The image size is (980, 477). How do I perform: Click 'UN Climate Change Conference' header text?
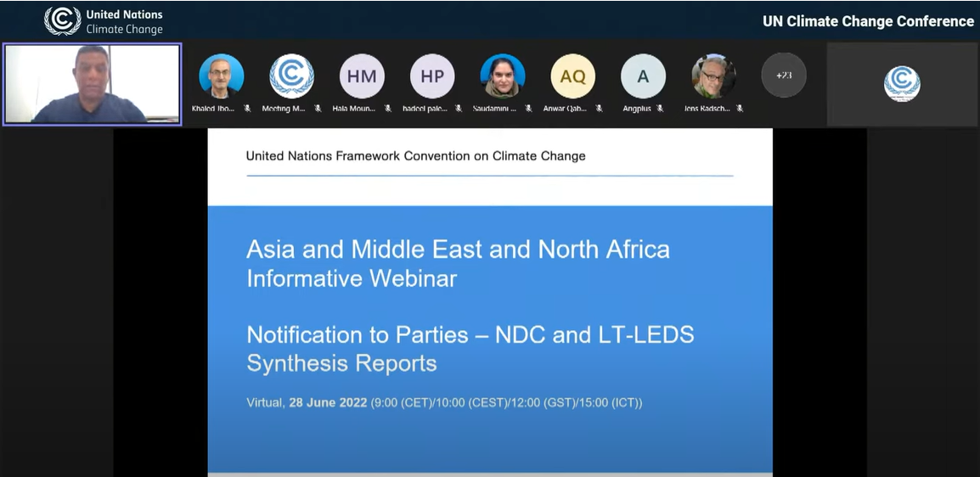(868, 21)
